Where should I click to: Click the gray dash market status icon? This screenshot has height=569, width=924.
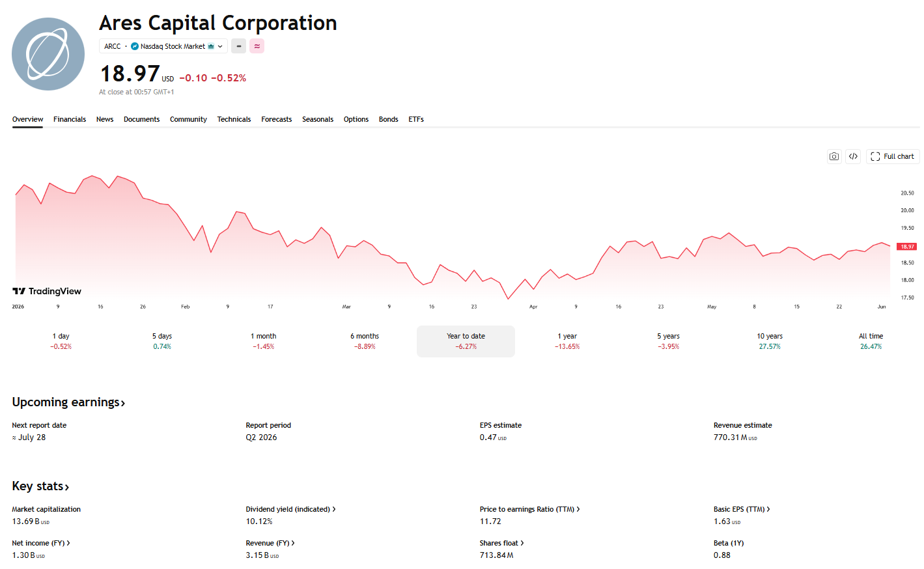click(x=239, y=46)
